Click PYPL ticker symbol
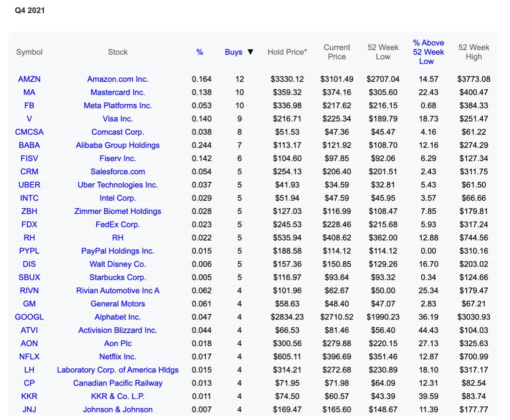510x420 pixels. [29, 251]
